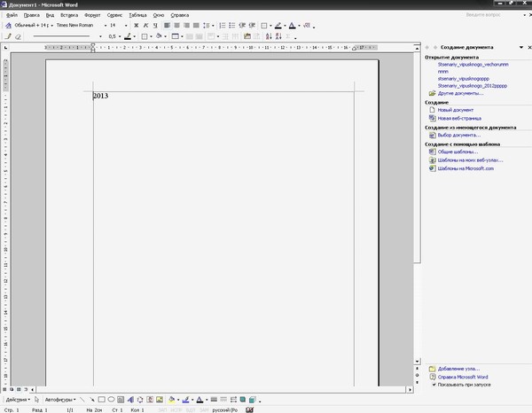Open the Таблица menu
This screenshot has width=532, height=413.
coord(137,15)
